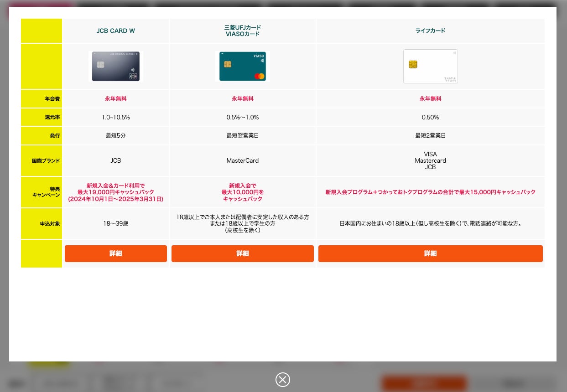Click the JCB CARD W card image
567x392 pixels.
[116, 66]
